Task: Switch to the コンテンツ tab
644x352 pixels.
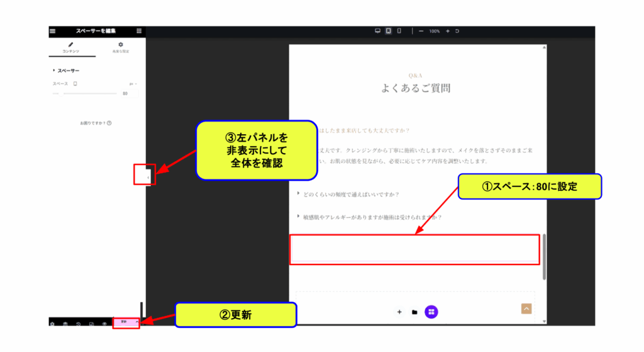Action: click(70, 47)
